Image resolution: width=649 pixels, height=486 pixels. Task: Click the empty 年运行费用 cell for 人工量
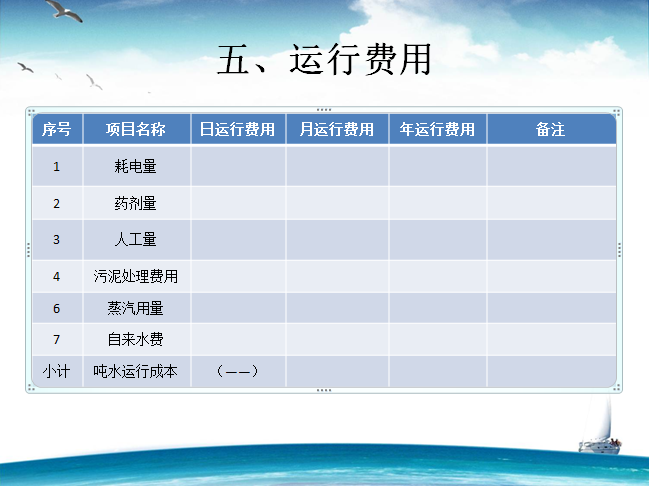click(x=438, y=240)
